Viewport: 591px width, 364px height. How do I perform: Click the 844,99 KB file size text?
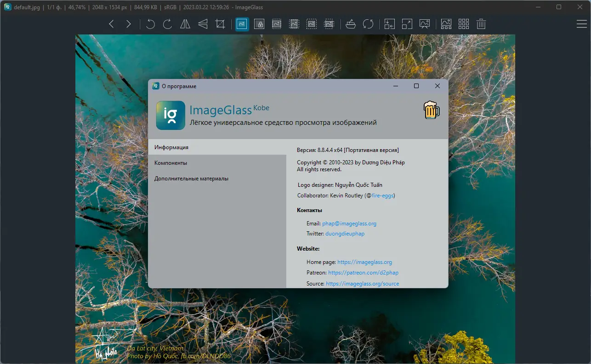coord(146,7)
